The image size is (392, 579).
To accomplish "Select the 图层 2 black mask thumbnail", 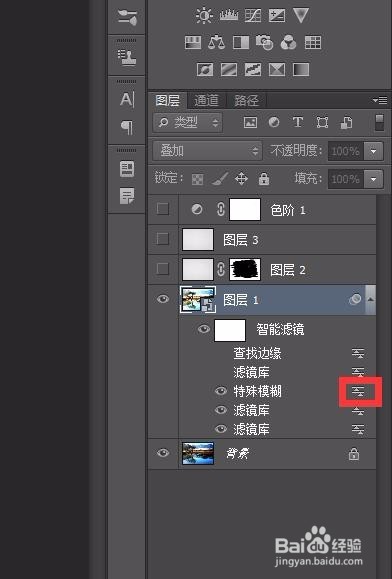I will point(245,269).
